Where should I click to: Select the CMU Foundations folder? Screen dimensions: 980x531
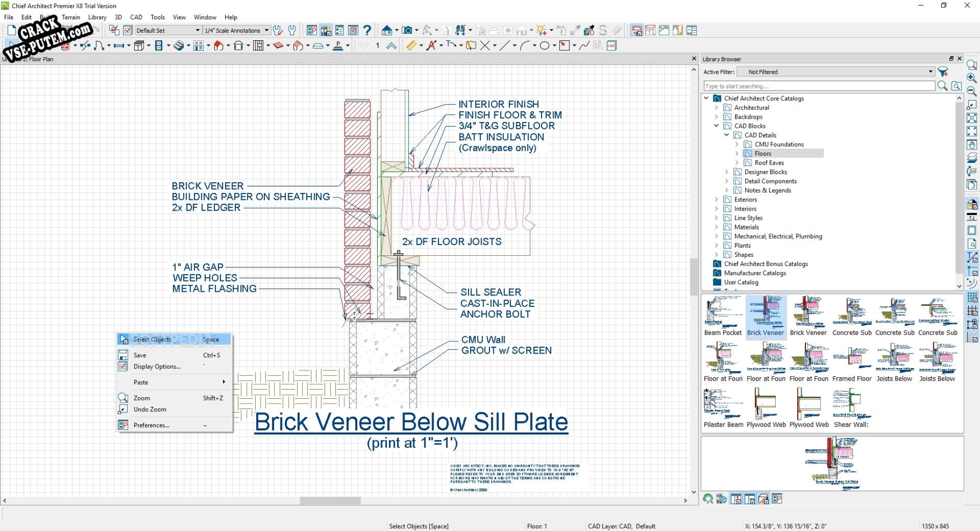click(779, 145)
